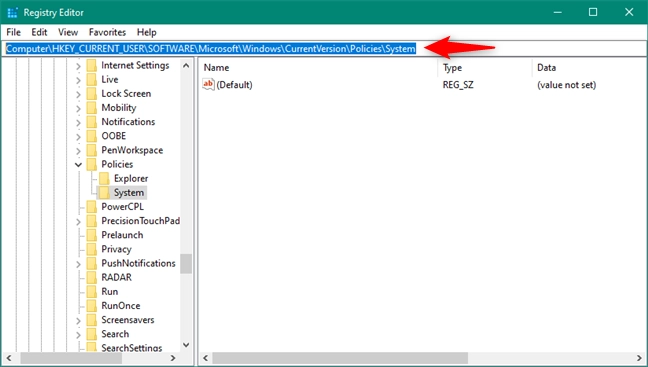Click the PowerCPL folder icon
The image size is (648, 367).
(92, 206)
